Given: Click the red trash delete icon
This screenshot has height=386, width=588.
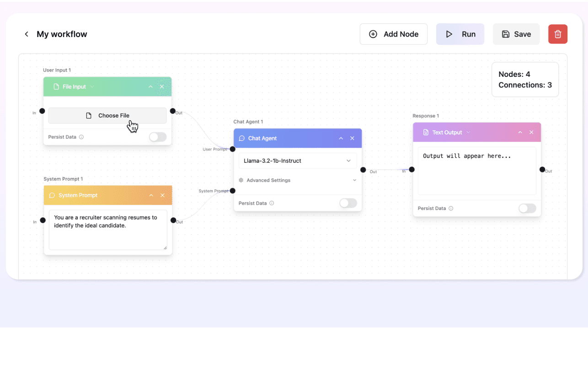Looking at the screenshot, I should pos(557,34).
